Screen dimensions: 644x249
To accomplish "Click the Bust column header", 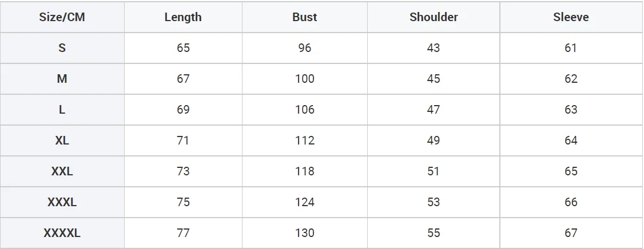I will click(x=304, y=17).
